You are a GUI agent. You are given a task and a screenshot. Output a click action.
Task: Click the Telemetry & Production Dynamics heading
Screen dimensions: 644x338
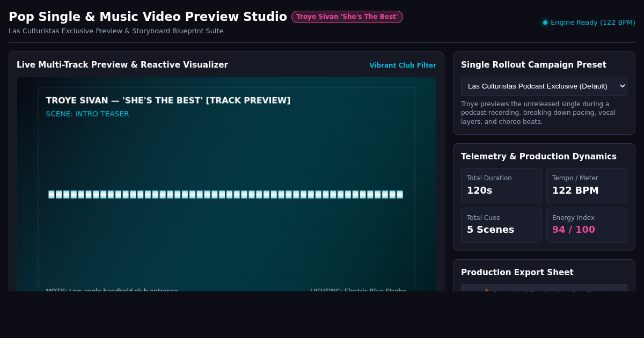539,157
